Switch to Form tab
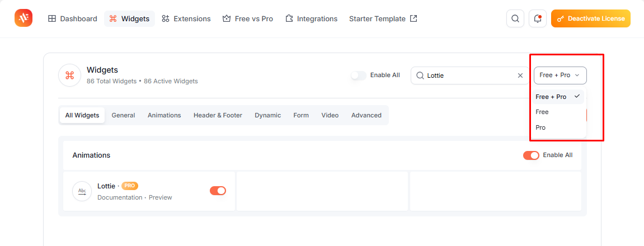The width and height of the screenshot is (644, 246). click(x=301, y=115)
